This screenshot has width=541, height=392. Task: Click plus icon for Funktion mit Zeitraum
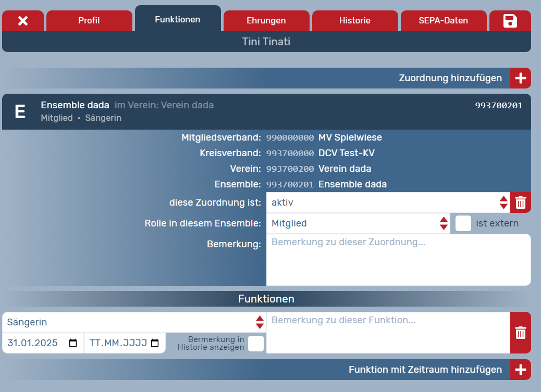[x=520, y=370]
